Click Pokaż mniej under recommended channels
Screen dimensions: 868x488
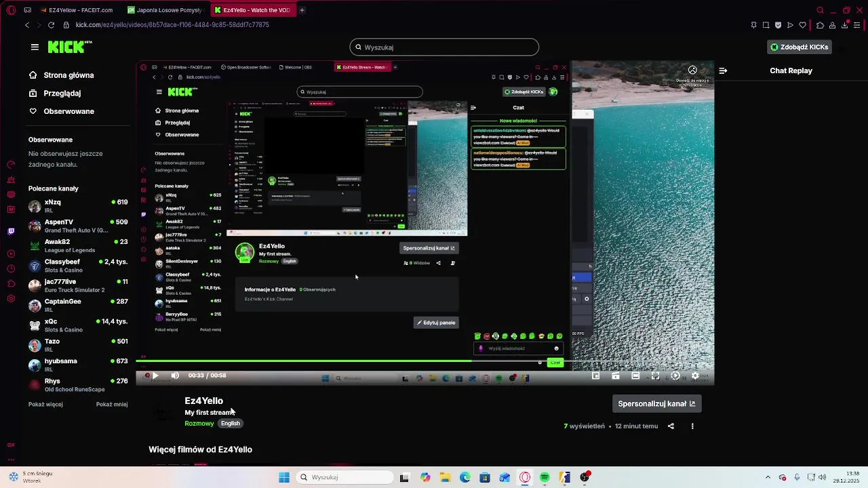coord(112,405)
